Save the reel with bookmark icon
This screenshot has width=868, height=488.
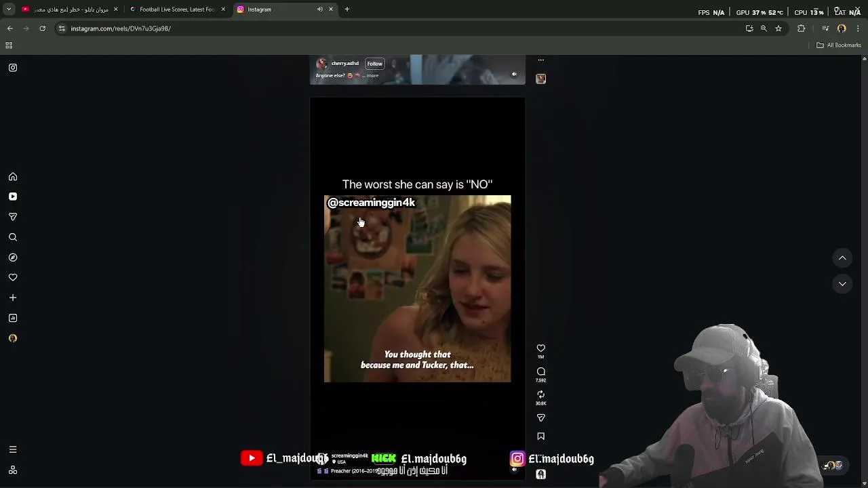(x=540, y=436)
